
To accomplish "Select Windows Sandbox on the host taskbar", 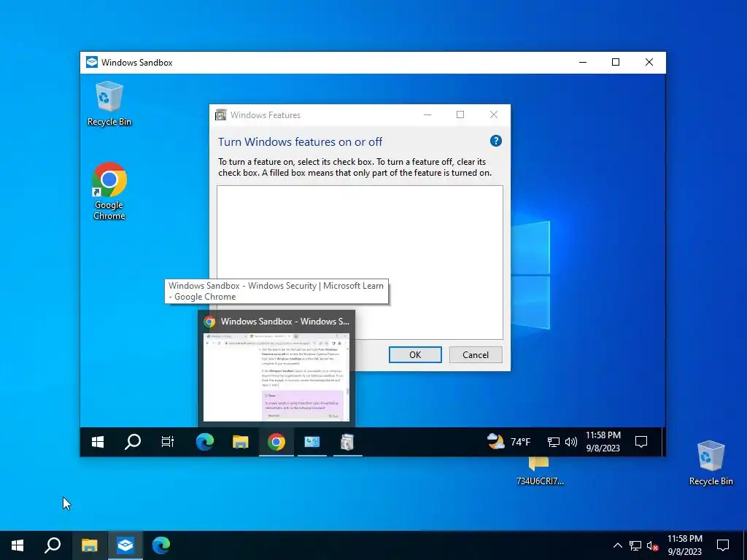I will tap(125, 545).
